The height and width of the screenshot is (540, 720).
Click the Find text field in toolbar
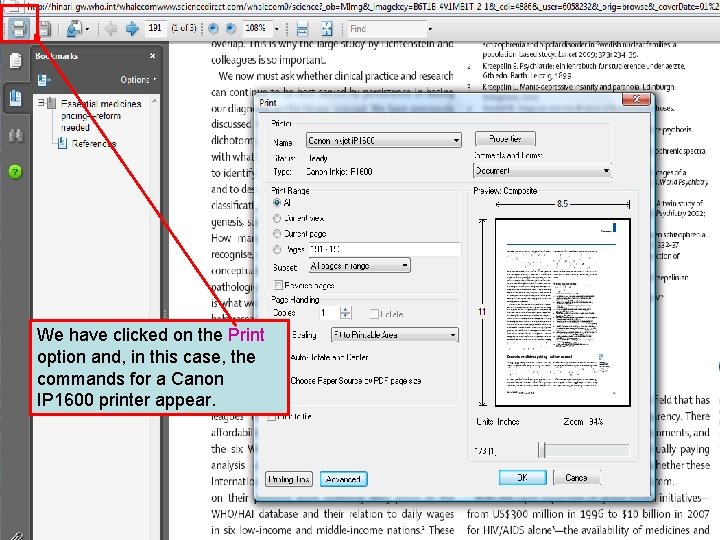(x=387, y=28)
